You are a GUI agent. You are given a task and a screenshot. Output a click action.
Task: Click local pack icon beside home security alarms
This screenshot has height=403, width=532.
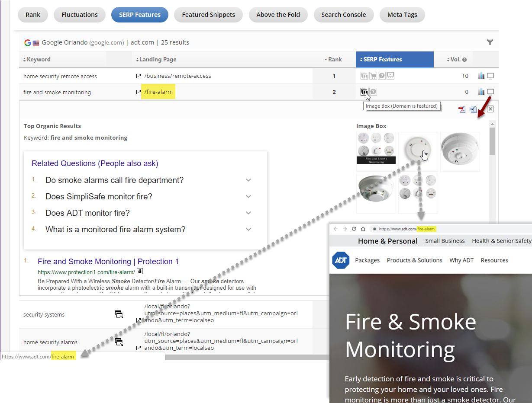coord(119,342)
